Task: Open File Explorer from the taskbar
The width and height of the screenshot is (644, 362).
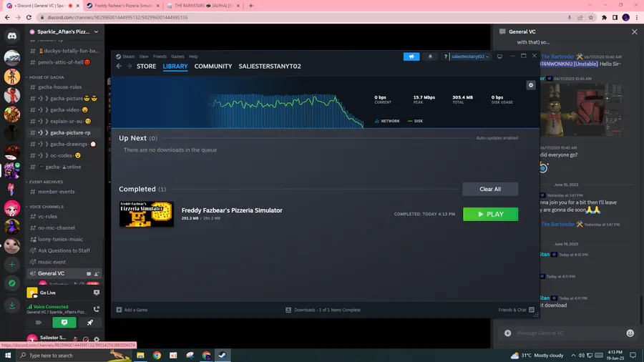Action: [x=140, y=356]
